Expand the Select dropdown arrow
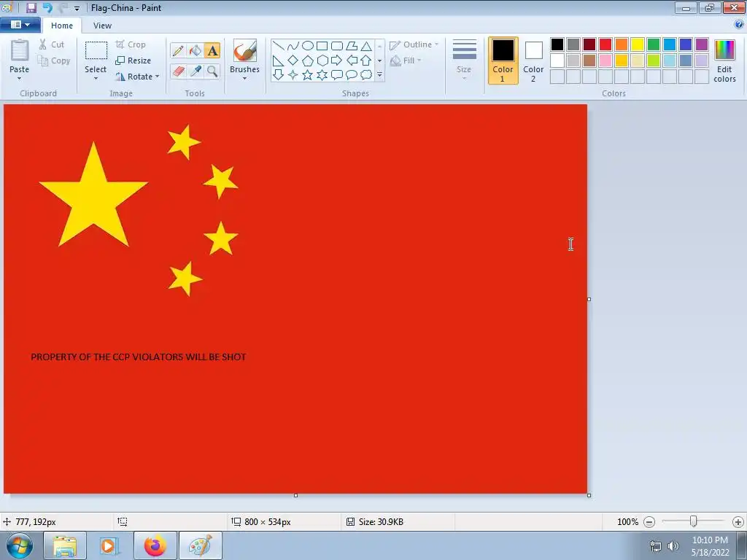Screen dimensions: 747x560 [x=96, y=79]
